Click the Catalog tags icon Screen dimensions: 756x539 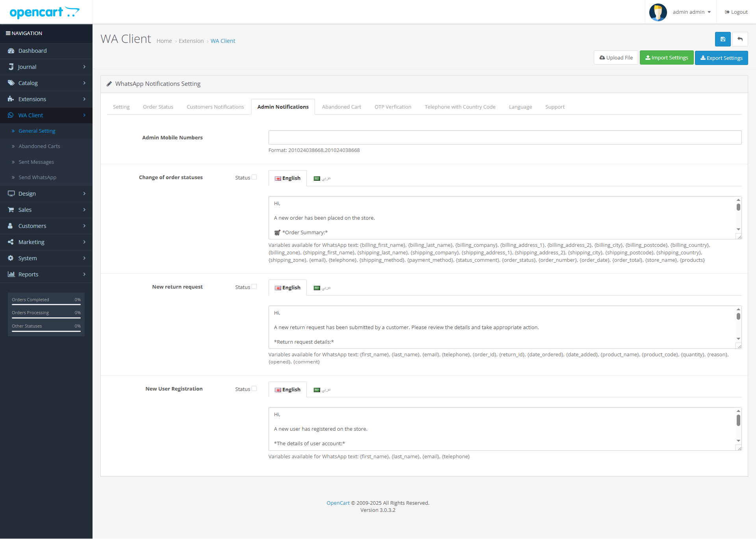click(11, 83)
